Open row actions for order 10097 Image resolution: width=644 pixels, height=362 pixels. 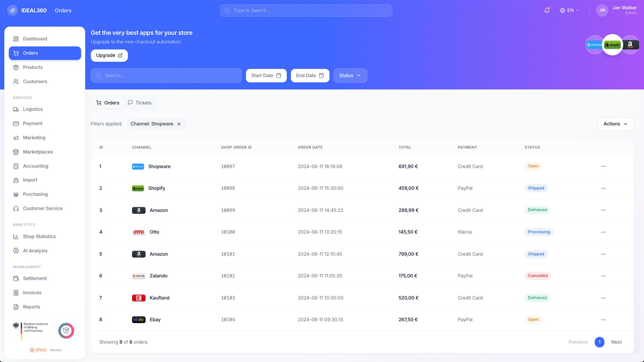click(603, 166)
